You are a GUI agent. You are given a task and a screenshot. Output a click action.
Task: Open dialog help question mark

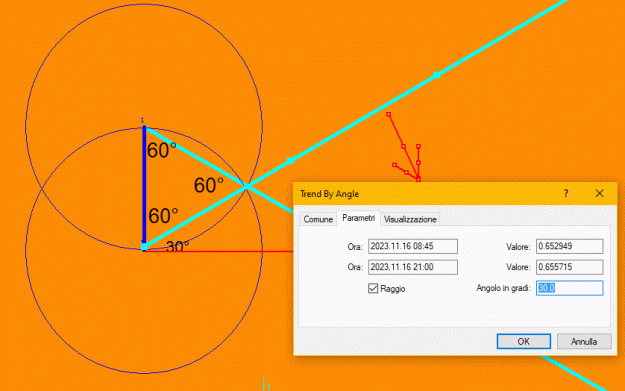coord(566,194)
